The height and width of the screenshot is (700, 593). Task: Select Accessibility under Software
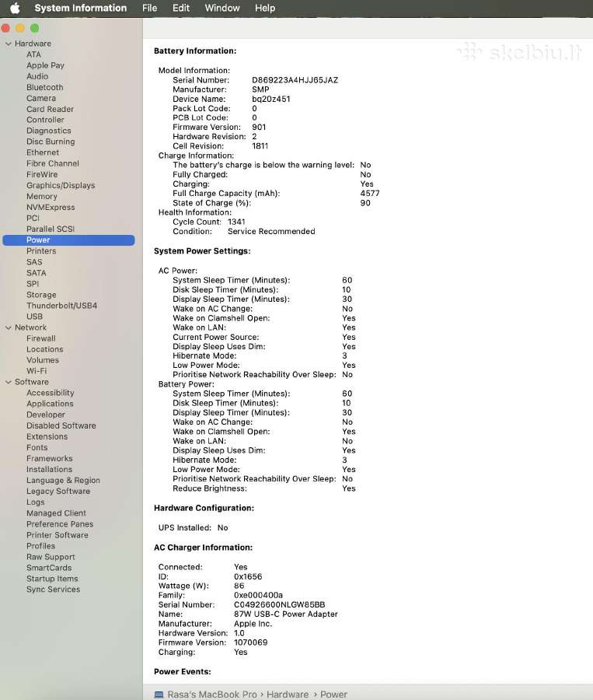[x=50, y=393]
